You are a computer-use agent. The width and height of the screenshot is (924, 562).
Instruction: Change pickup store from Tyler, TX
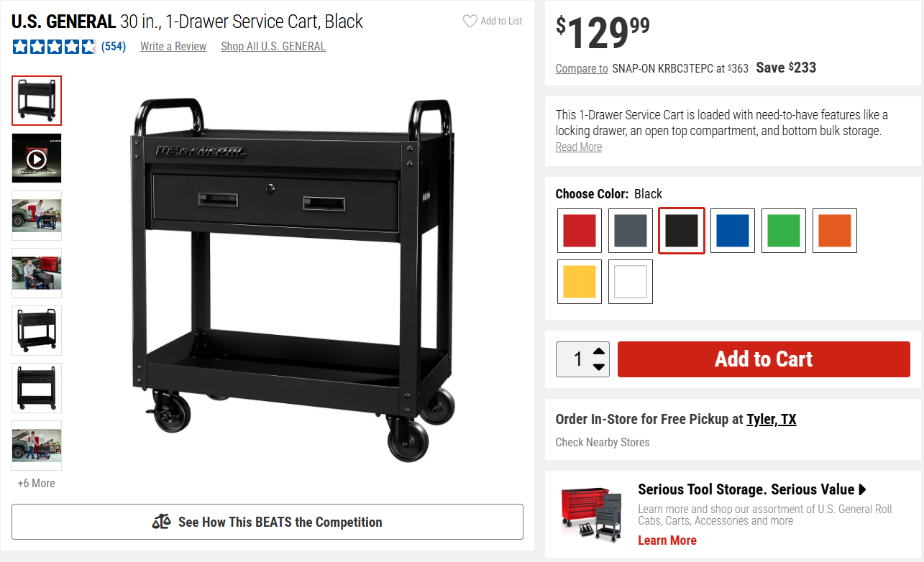[772, 419]
